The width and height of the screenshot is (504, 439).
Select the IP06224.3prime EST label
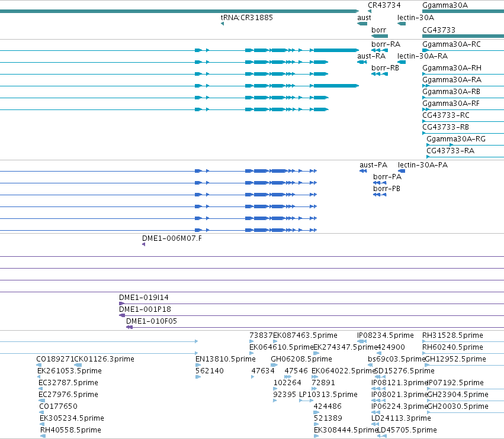click(x=399, y=407)
